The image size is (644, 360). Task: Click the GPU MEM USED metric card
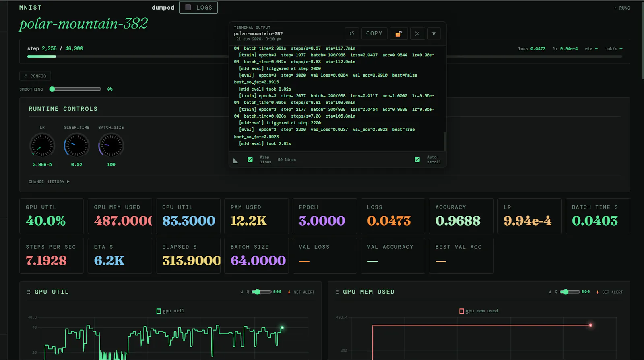[x=120, y=216]
